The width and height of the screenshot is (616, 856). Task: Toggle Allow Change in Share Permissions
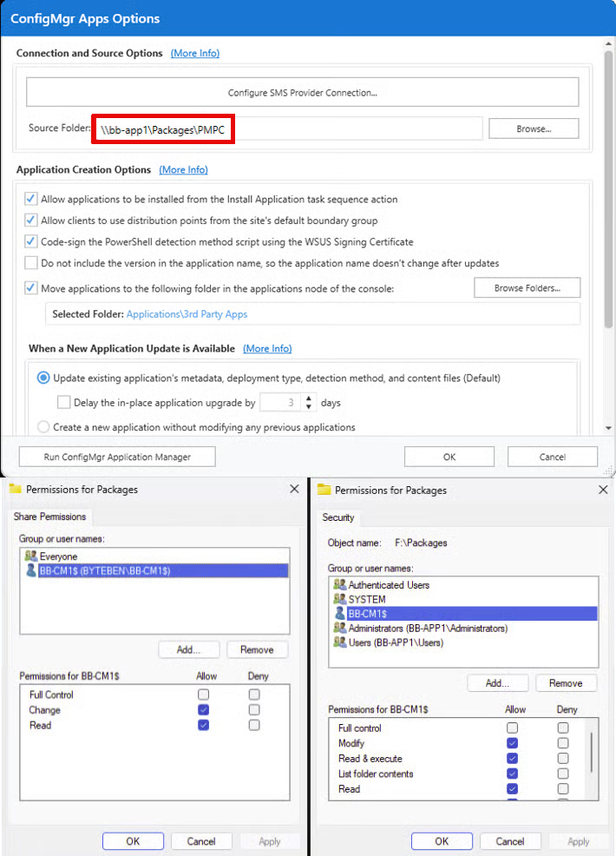204,709
